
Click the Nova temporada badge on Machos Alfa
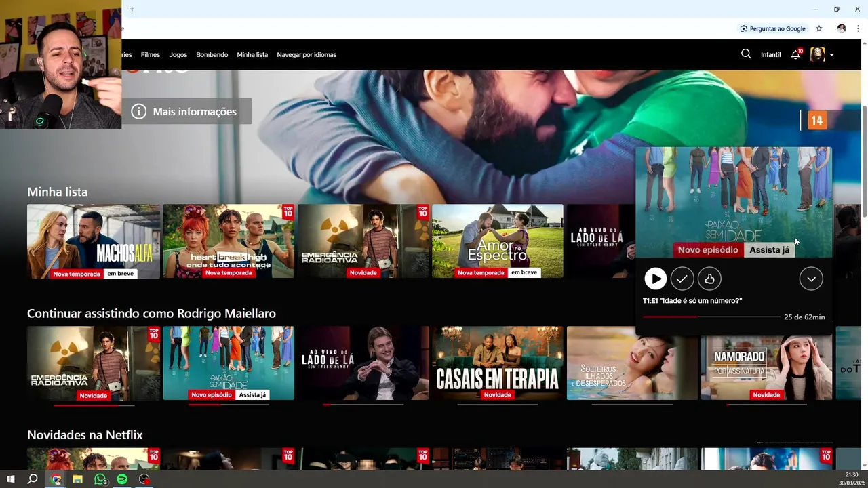pyautogui.click(x=77, y=273)
